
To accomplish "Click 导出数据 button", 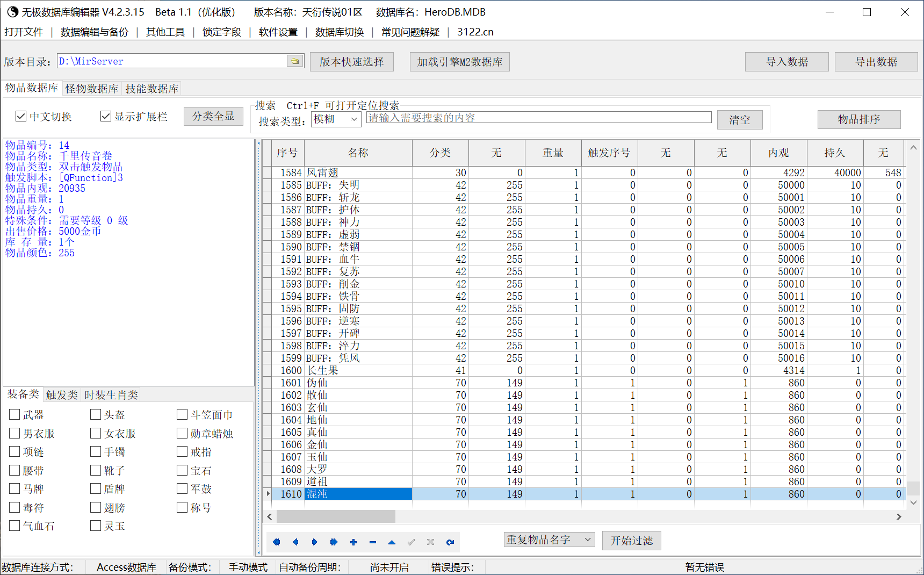I will click(876, 62).
